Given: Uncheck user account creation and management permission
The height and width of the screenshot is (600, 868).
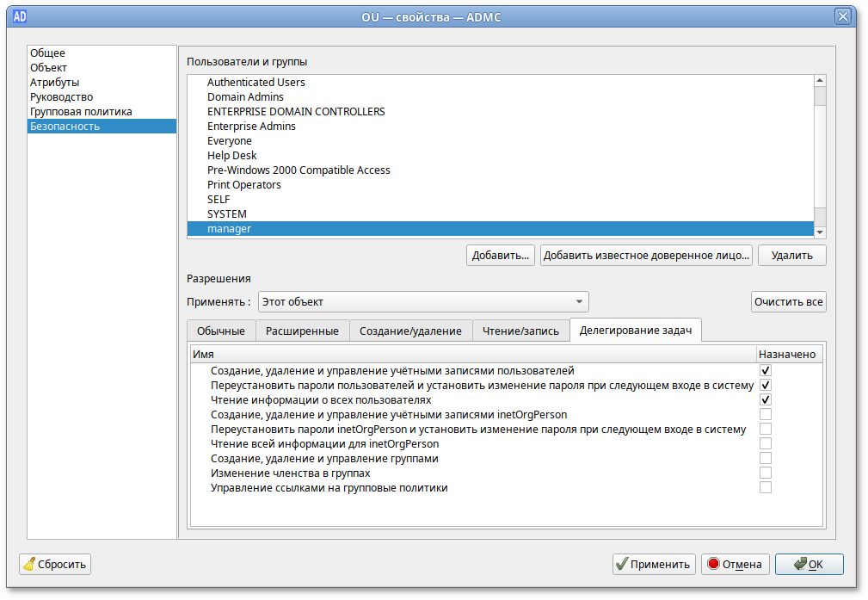Looking at the screenshot, I should [x=765, y=370].
